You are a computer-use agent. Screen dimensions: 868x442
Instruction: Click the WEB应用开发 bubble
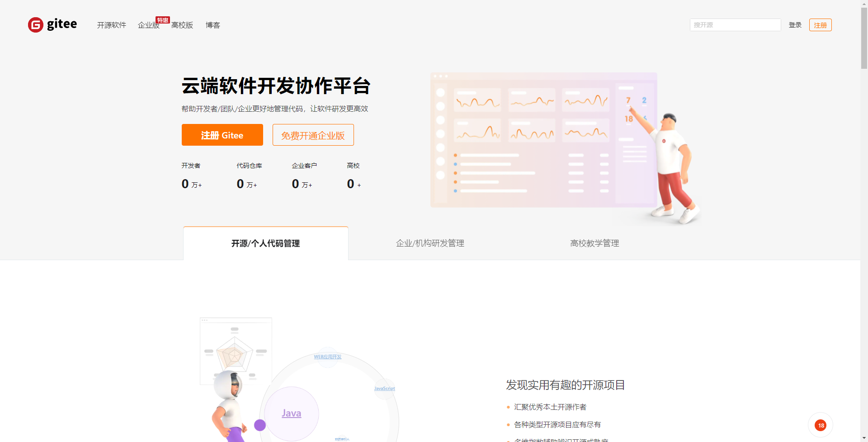pyautogui.click(x=327, y=357)
